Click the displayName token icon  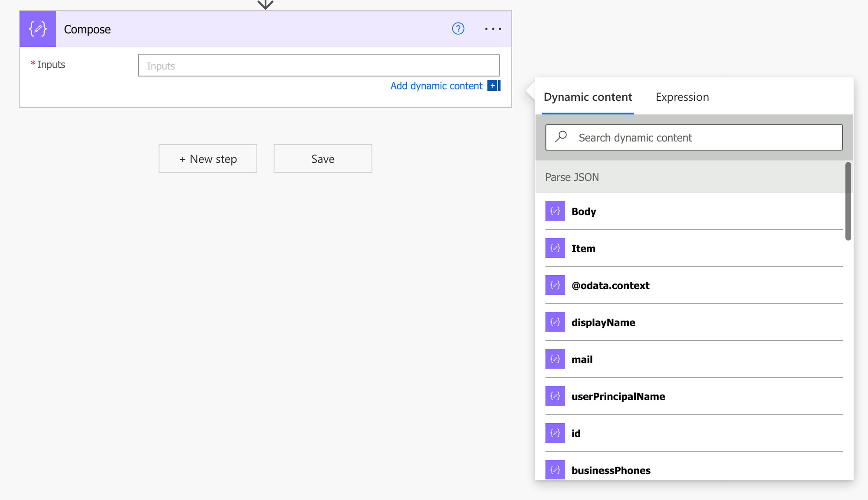555,322
